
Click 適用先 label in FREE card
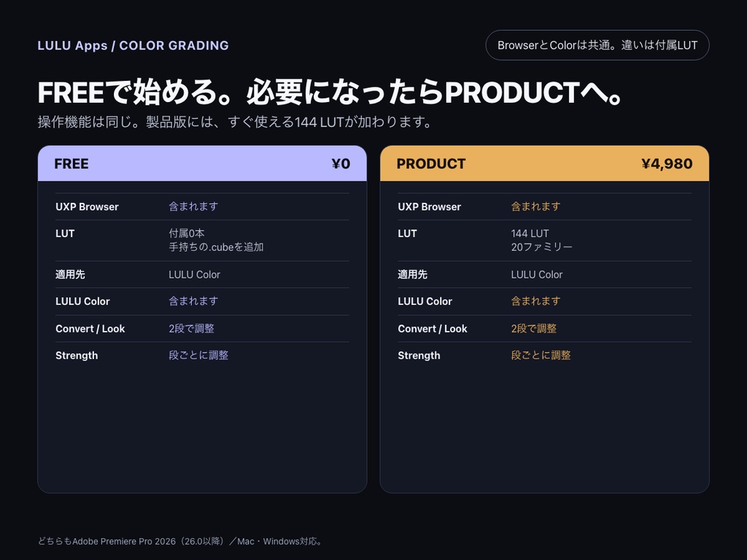[70, 274]
